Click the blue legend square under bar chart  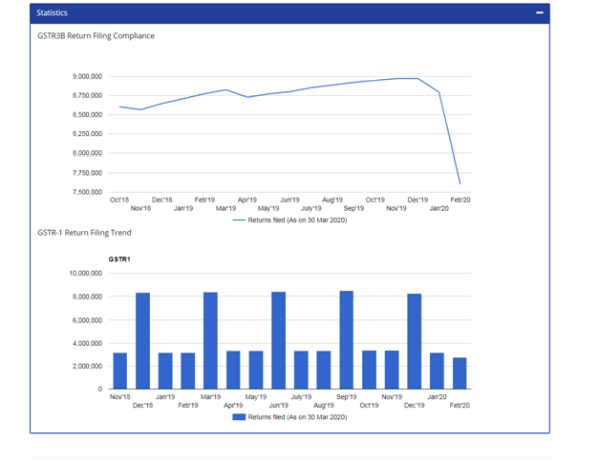click(x=239, y=415)
